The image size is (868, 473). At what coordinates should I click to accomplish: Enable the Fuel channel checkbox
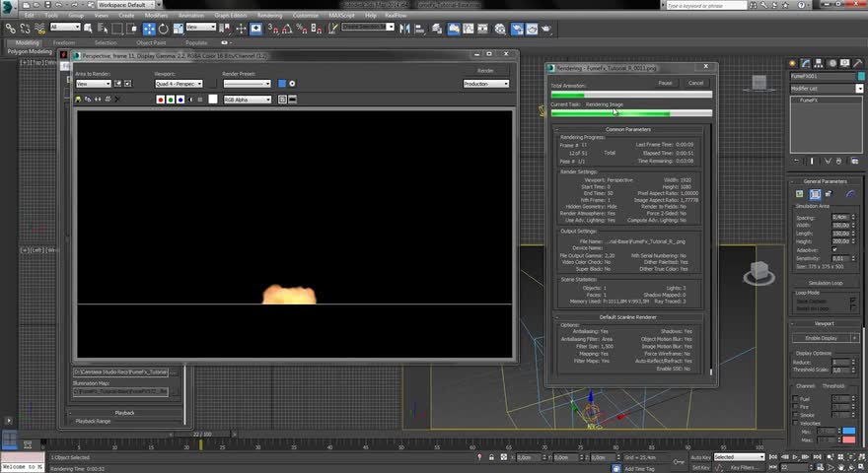click(x=795, y=399)
